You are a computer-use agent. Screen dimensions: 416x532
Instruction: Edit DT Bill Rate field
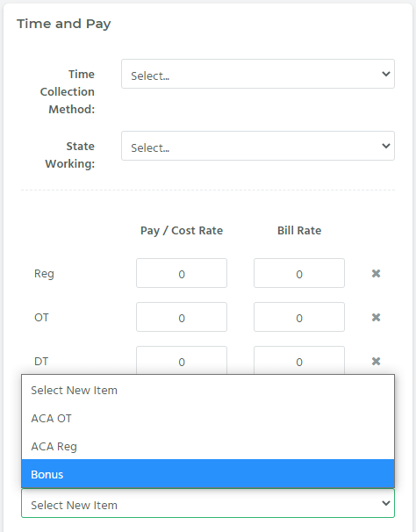tap(299, 360)
